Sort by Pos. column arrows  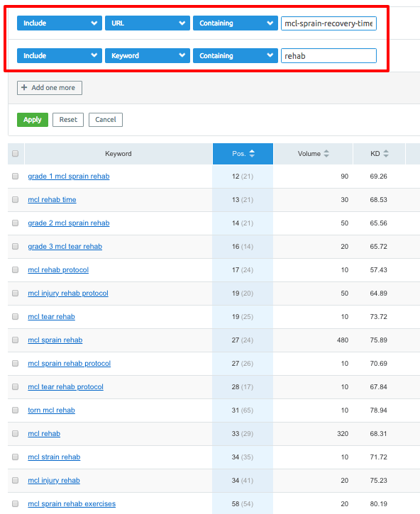[252, 153]
